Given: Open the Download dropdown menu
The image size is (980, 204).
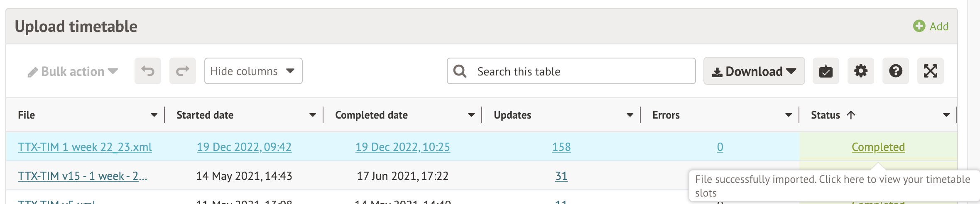Looking at the screenshot, I should 754,71.
